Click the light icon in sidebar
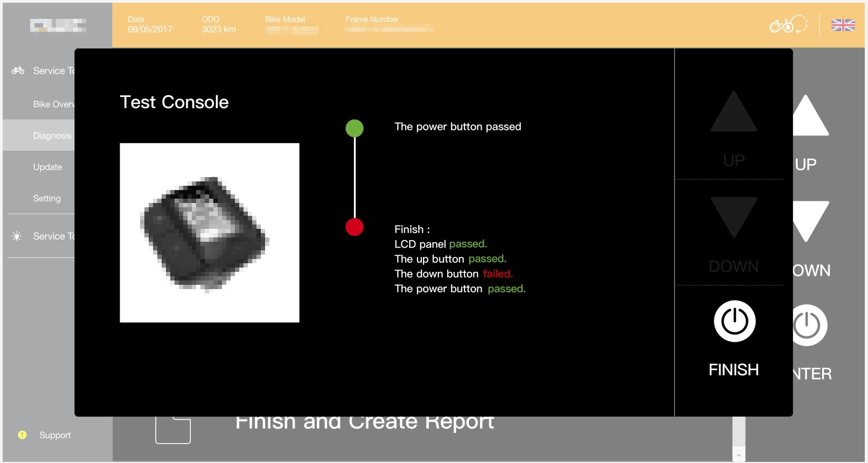The image size is (868, 463). click(x=17, y=236)
